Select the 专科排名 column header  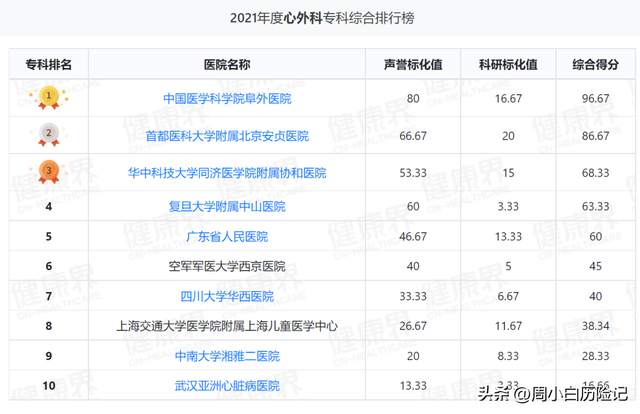(x=49, y=64)
